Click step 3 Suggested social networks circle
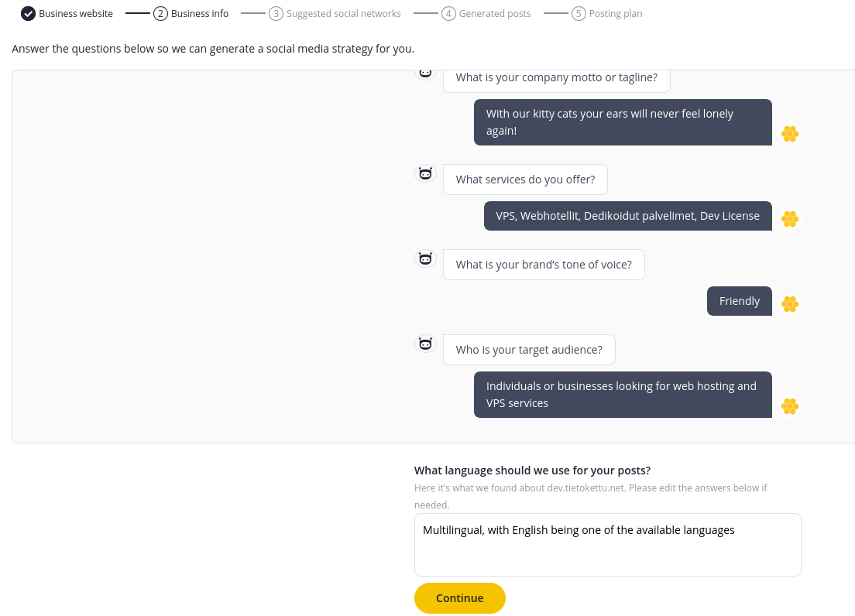This screenshot has height=616, width=855. point(276,14)
